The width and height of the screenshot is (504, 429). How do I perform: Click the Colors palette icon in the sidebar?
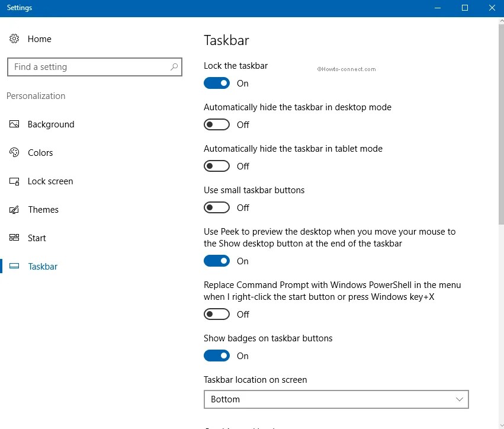(14, 153)
